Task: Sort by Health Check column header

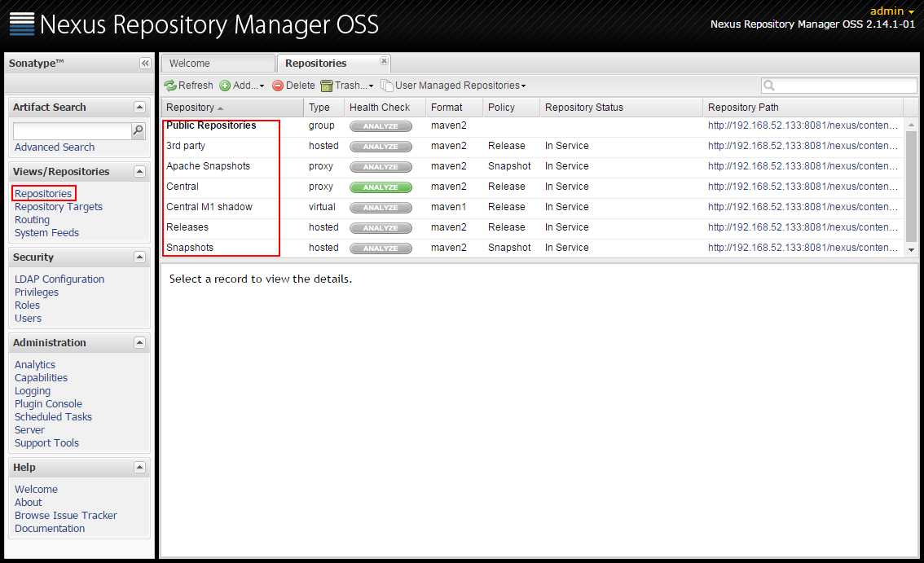Action: (x=385, y=108)
